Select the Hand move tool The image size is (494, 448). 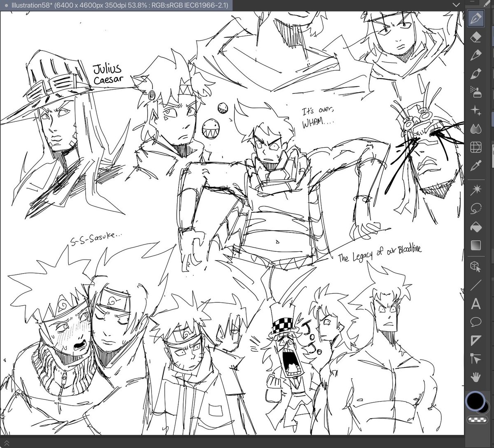(x=476, y=377)
